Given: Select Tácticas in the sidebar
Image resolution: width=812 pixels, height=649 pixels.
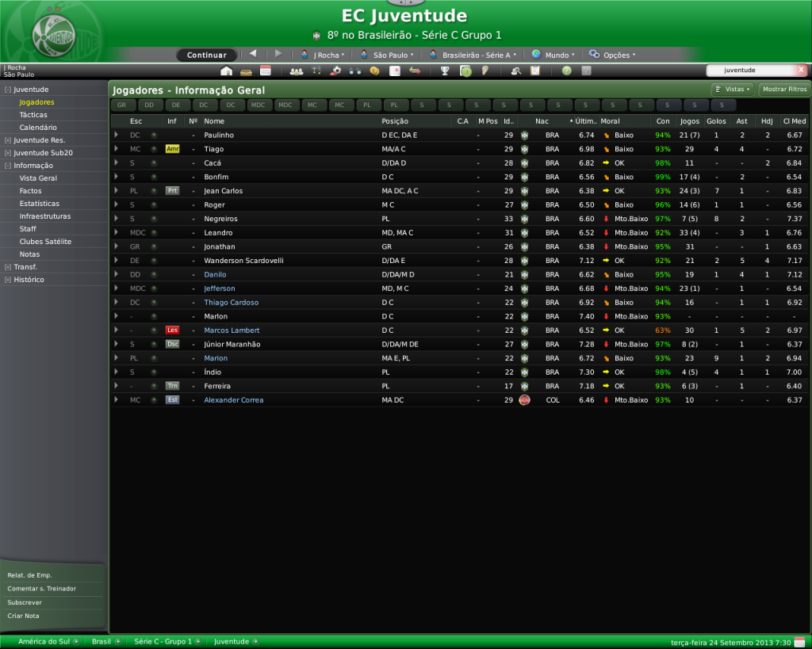Looking at the screenshot, I should tap(33, 115).
